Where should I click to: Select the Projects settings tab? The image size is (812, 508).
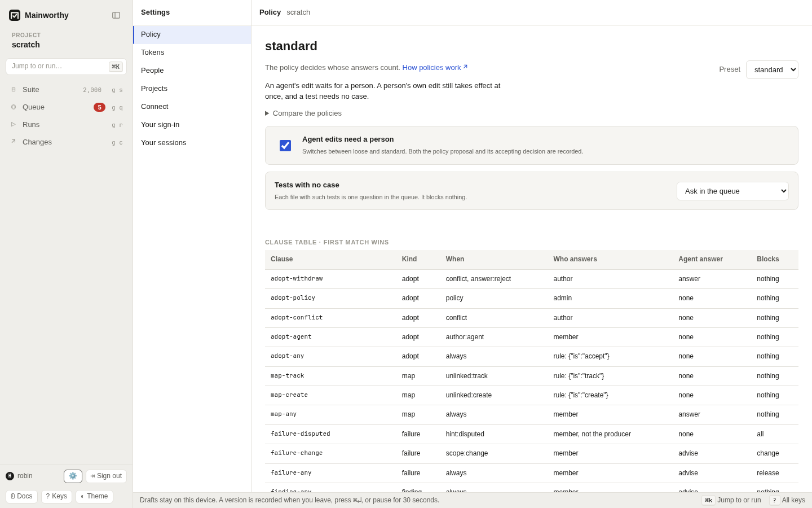tap(192, 89)
